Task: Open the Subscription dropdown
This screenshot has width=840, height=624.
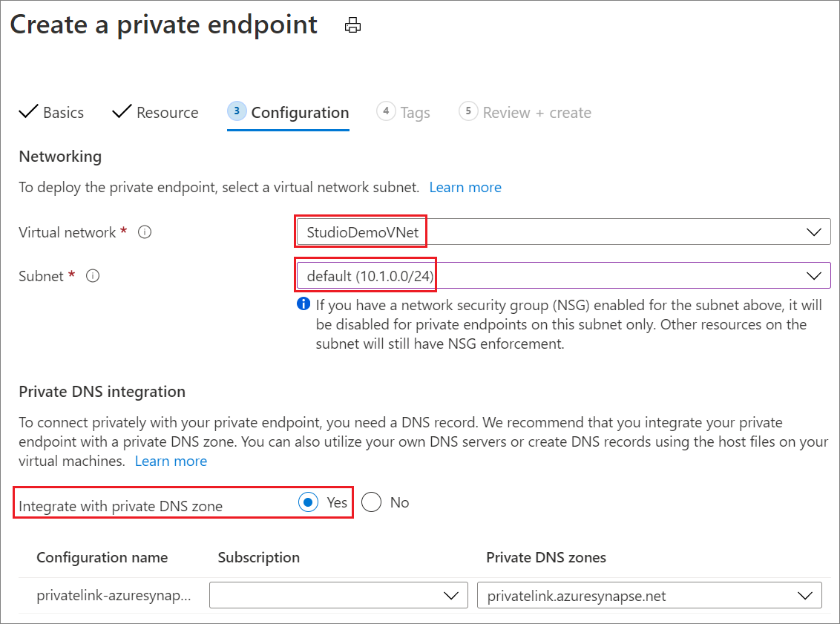Action: (338, 595)
